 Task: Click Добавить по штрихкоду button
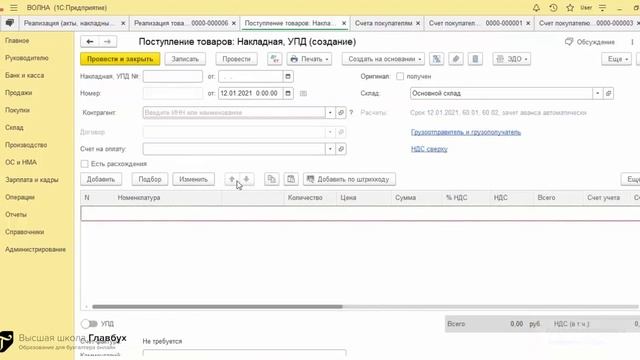pos(349,179)
